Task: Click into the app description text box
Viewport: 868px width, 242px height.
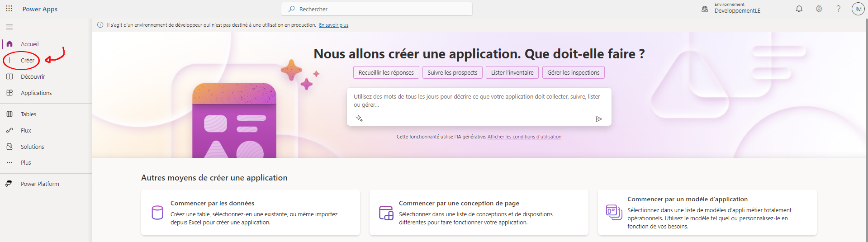Action: 479,107
